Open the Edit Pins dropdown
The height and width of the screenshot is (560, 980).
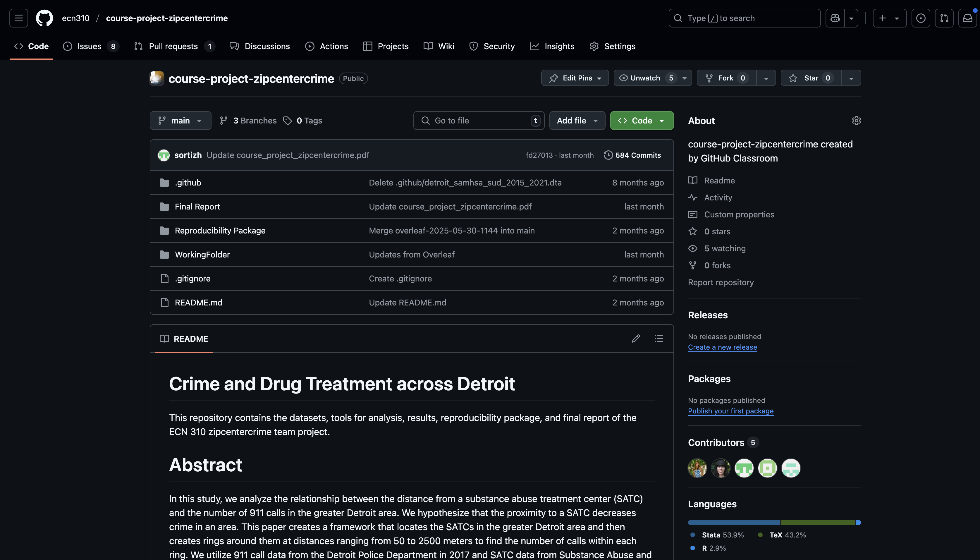coord(575,78)
